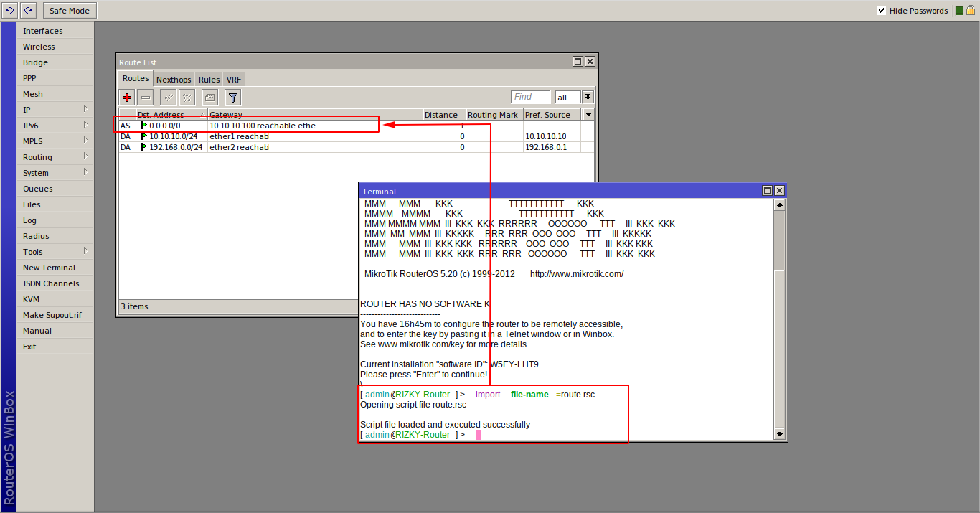Maximize the Route List window
Viewport: 980px width, 513px height.
[578, 62]
